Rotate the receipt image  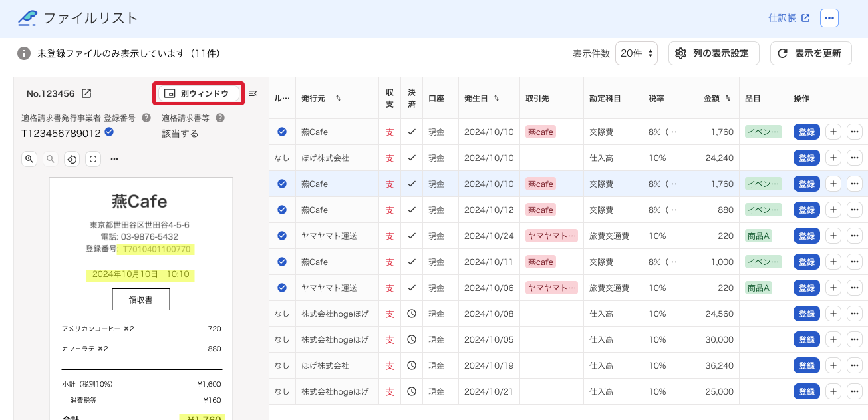72,159
